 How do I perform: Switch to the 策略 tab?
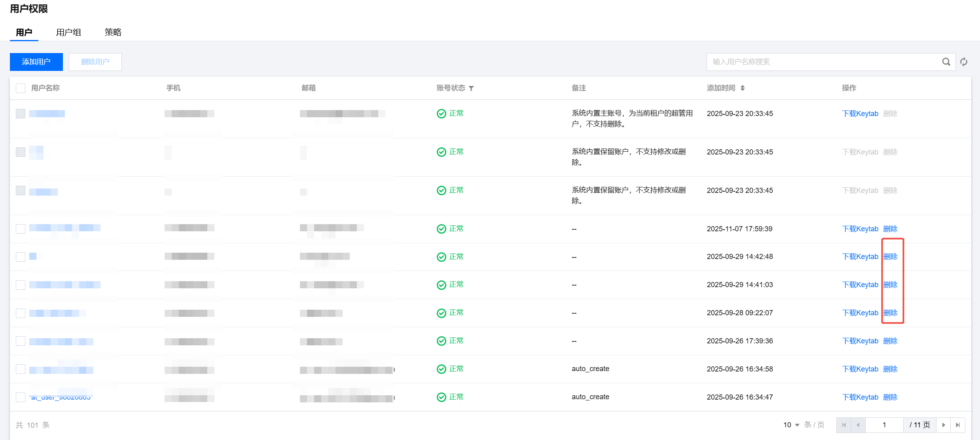[113, 32]
